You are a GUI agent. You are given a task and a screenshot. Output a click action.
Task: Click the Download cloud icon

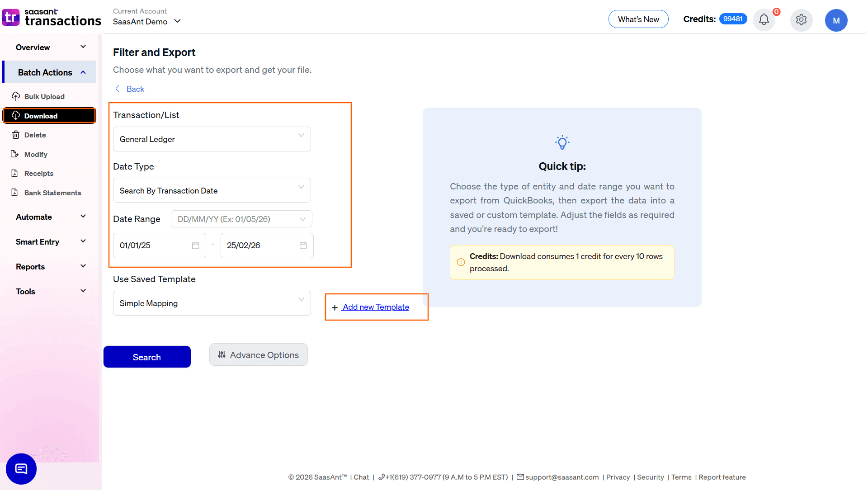(x=16, y=115)
